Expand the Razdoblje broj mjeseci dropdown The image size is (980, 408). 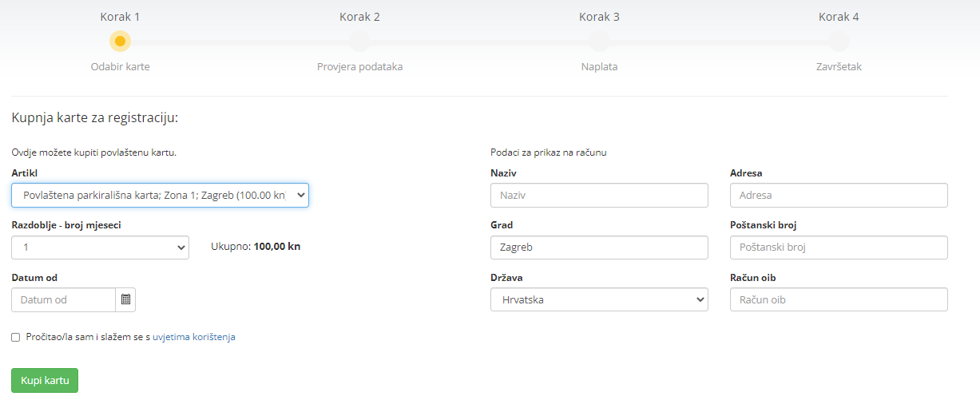click(100, 248)
